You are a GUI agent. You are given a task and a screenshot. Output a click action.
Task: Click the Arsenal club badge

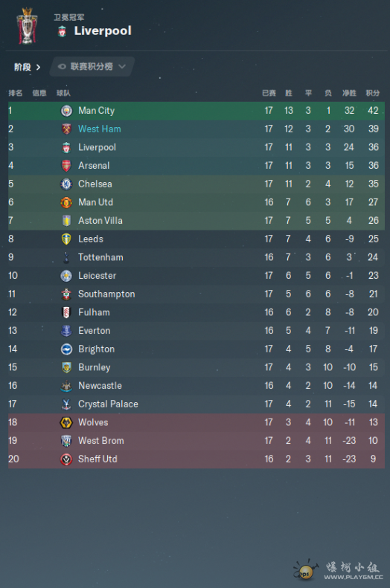click(x=66, y=166)
